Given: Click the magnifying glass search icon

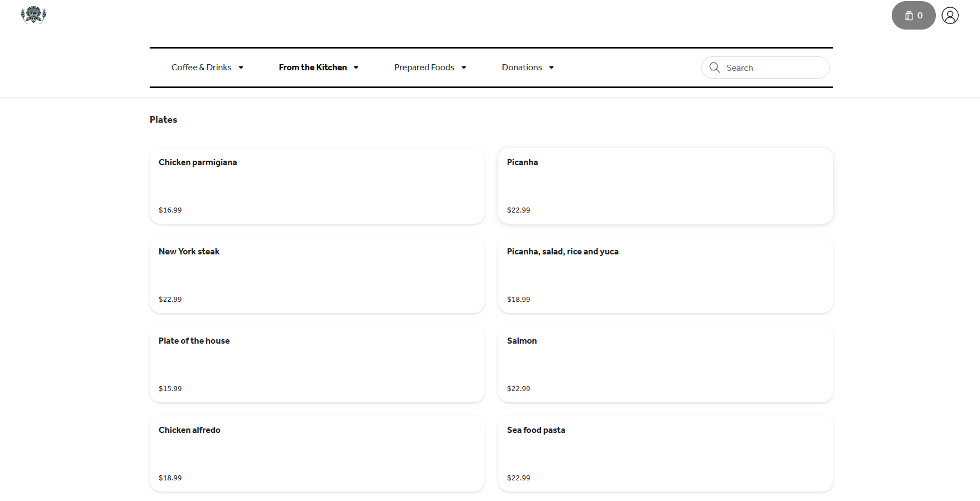Looking at the screenshot, I should pyautogui.click(x=714, y=68).
